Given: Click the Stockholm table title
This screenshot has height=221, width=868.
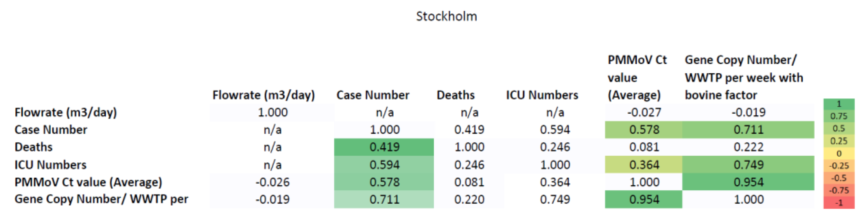Looking at the screenshot, I should (x=446, y=16).
